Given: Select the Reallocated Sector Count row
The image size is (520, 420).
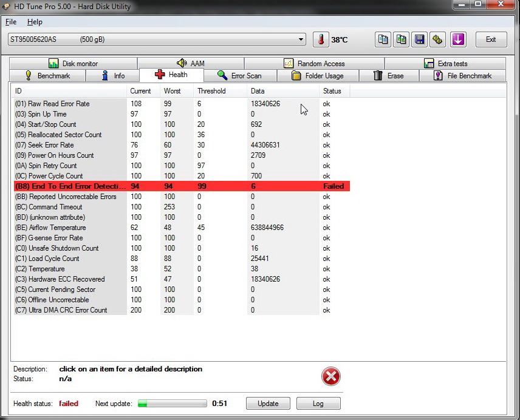Looking at the screenshot, I should (182, 135).
